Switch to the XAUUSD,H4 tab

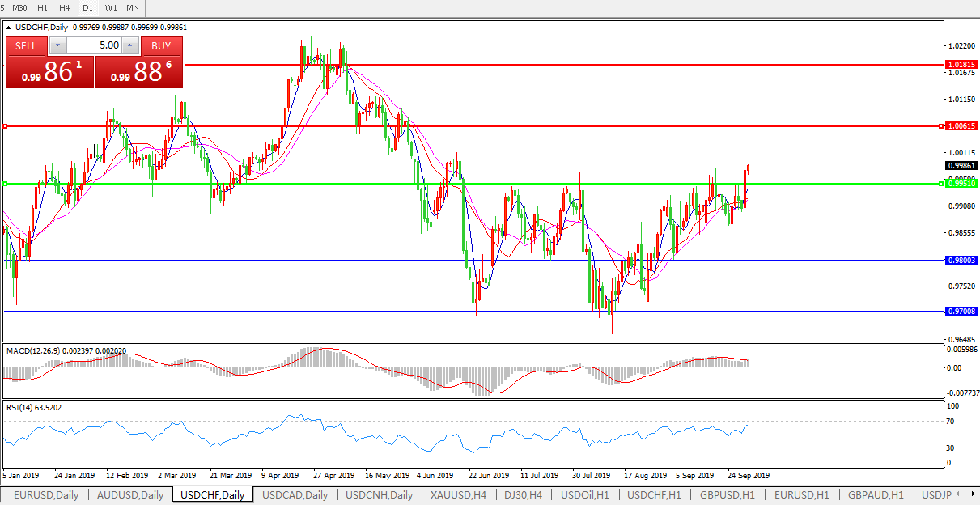click(x=457, y=494)
